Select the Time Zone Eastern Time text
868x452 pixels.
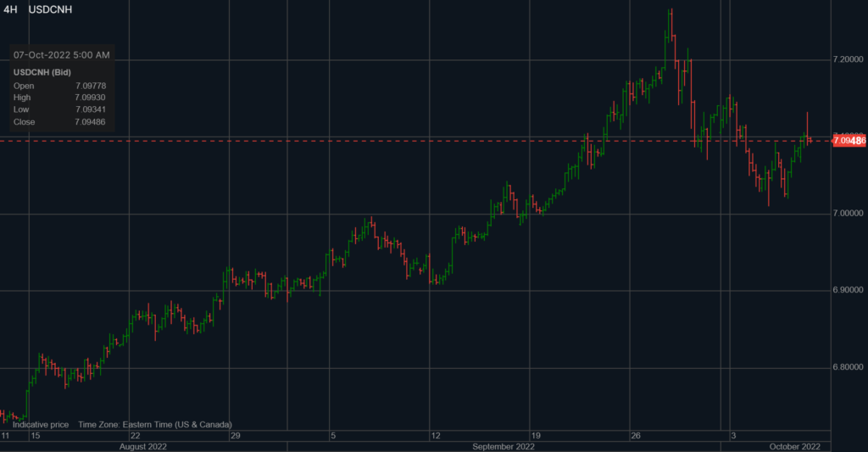point(154,424)
